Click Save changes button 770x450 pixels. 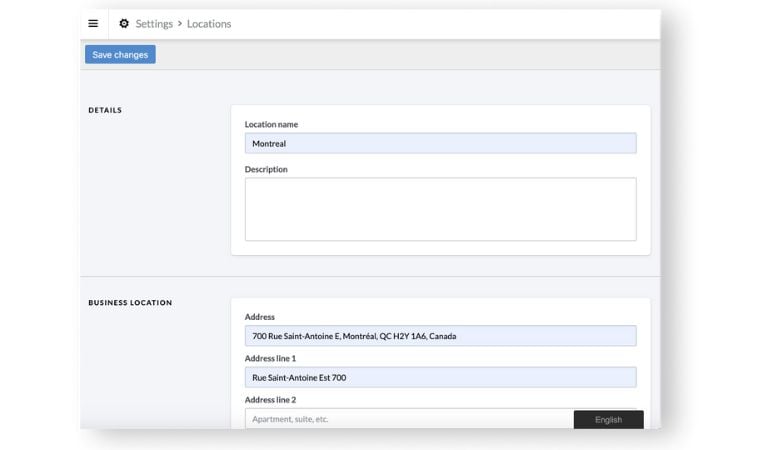[x=120, y=55]
